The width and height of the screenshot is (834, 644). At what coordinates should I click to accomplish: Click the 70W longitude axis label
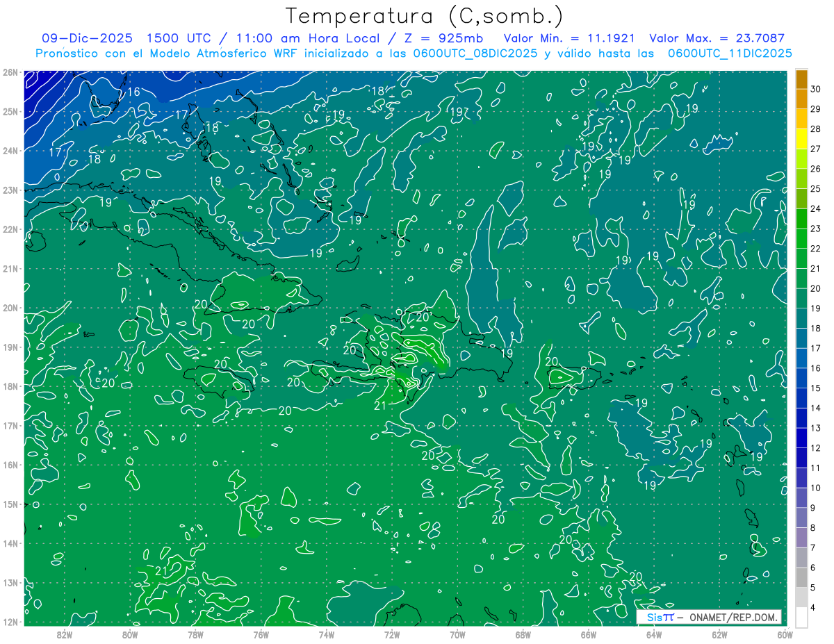[457, 634]
